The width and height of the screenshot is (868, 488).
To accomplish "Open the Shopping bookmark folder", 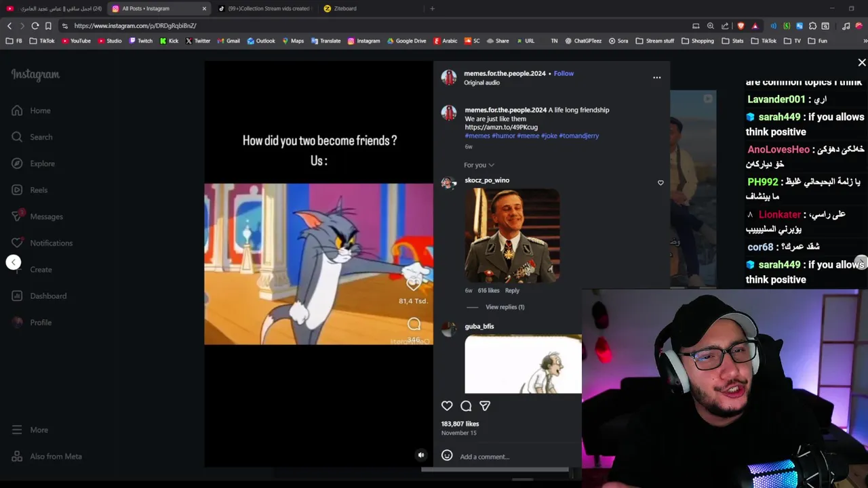I will (698, 41).
